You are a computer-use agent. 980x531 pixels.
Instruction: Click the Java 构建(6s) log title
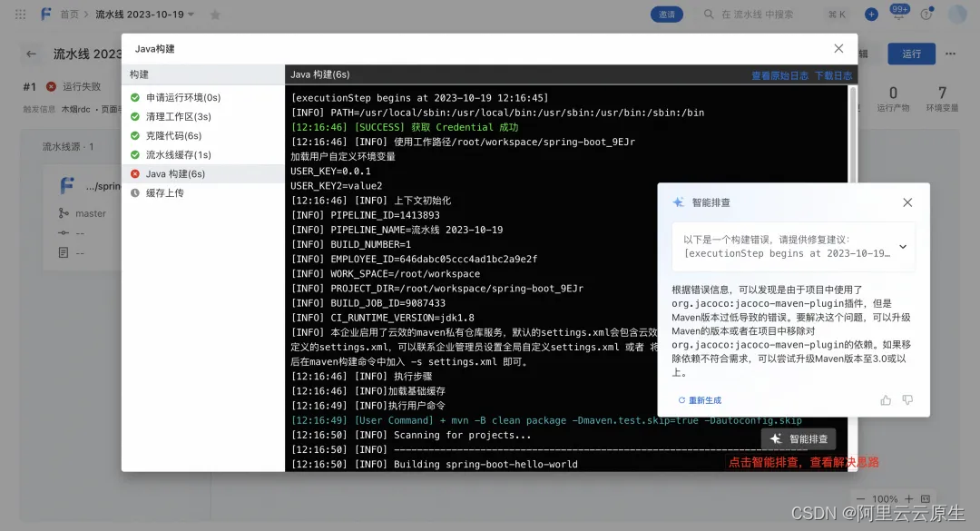tap(320, 74)
